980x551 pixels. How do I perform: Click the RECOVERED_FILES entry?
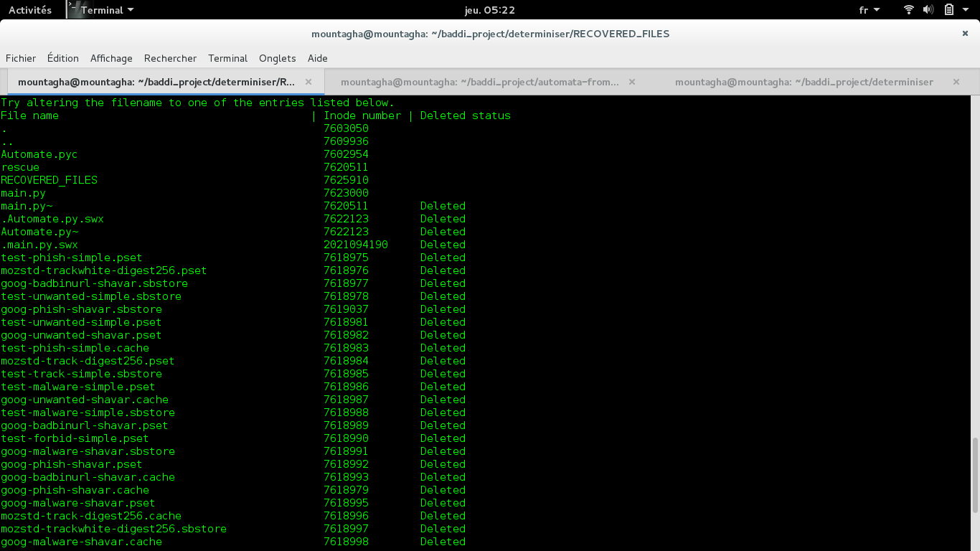(49, 180)
